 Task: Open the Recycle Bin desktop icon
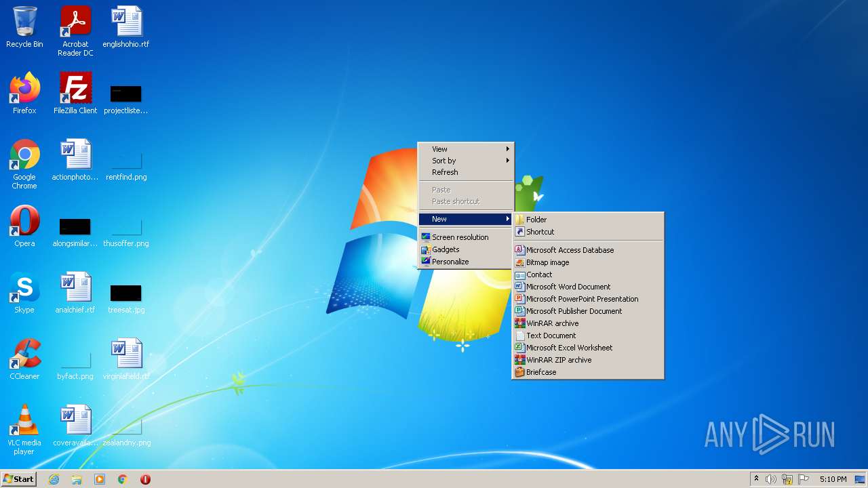(x=24, y=27)
